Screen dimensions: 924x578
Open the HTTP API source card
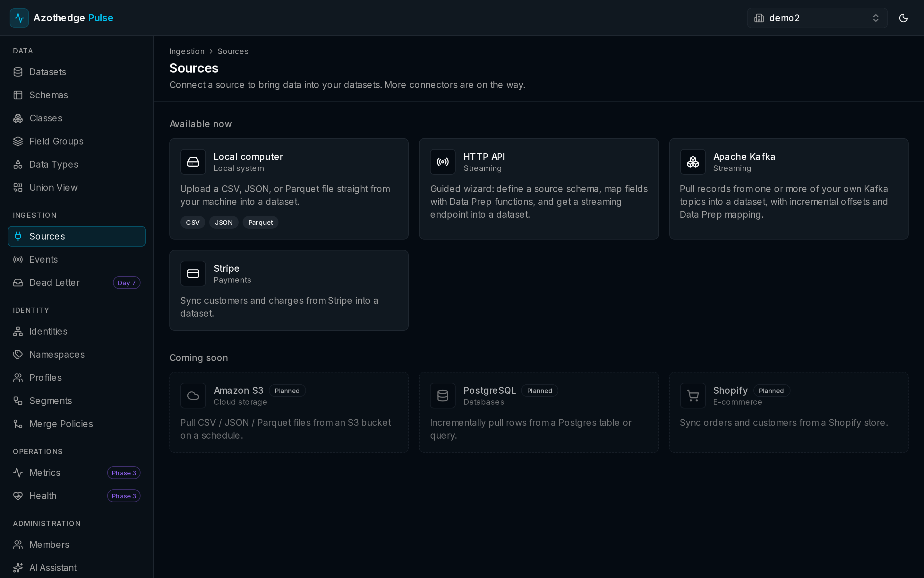click(539, 189)
